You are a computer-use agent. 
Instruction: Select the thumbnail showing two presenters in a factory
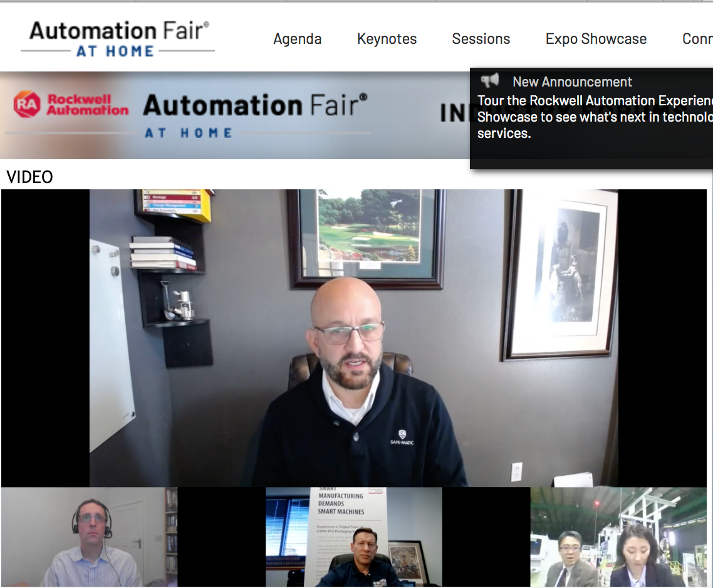[x=618, y=537]
